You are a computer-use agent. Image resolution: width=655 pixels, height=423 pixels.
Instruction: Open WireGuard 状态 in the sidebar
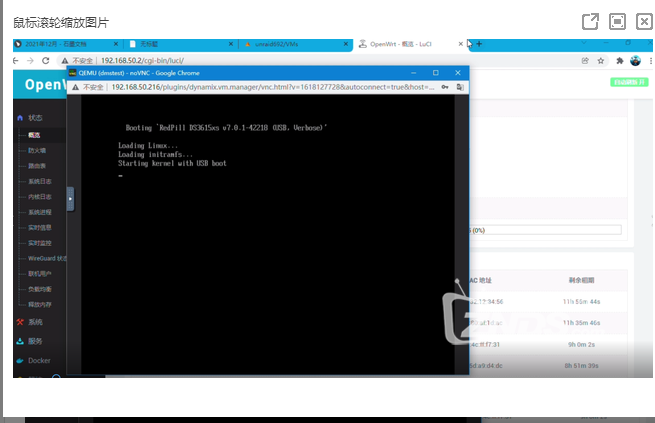[47, 259]
